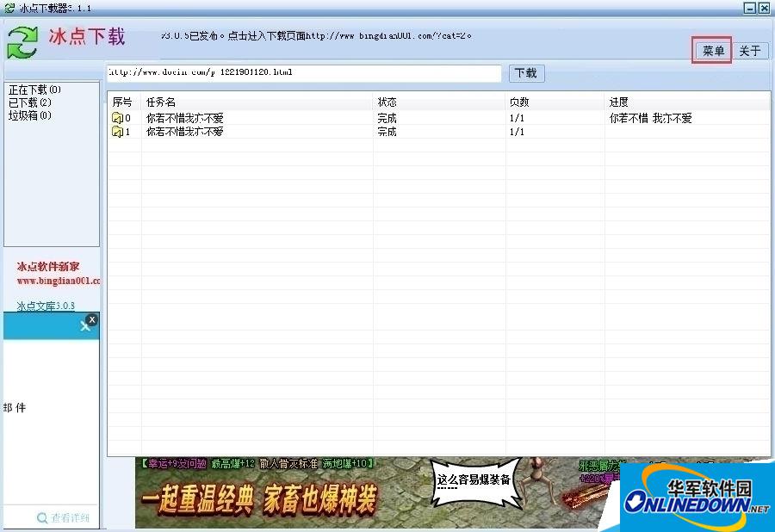Click the 查看详细 search link
Image resolution: width=775 pixels, height=532 pixels.
(x=71, y=517)
